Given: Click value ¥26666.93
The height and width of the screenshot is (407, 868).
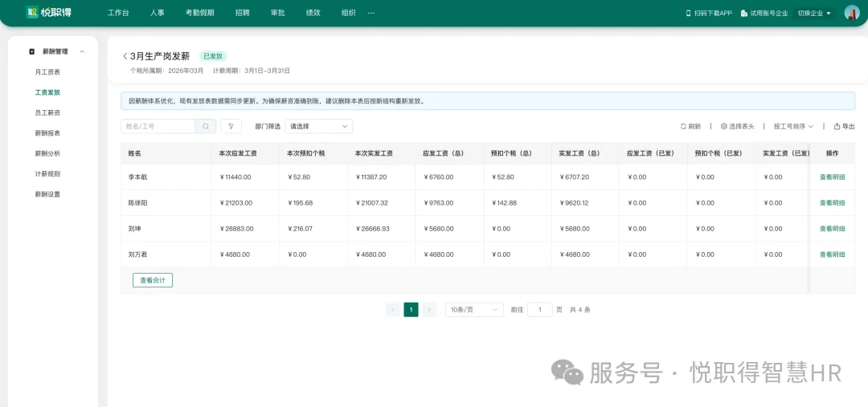Looking at the screenshot, I should coord(373,228).
